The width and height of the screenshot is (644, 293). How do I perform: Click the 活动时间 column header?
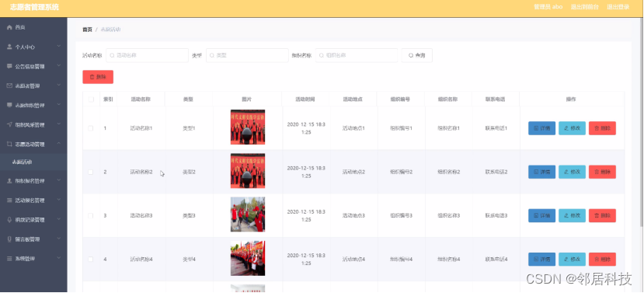[306, 99]
